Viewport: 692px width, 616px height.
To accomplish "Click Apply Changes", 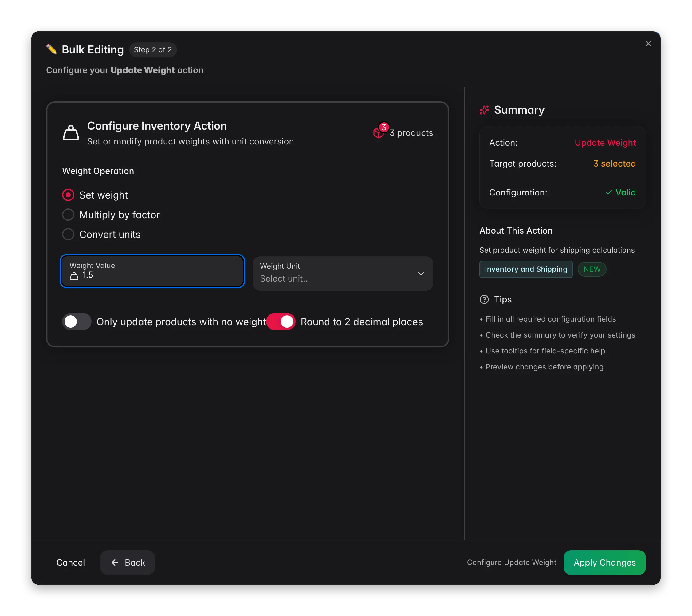I will (604, 563).
